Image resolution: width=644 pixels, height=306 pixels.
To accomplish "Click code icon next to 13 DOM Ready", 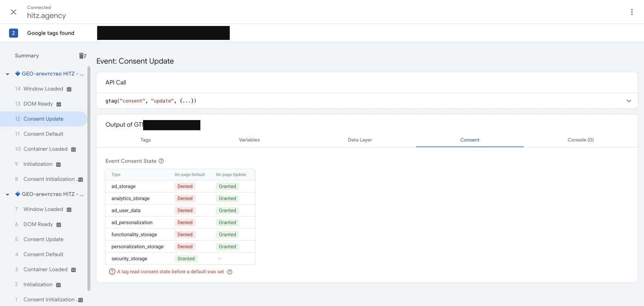I will pos(59,104).
